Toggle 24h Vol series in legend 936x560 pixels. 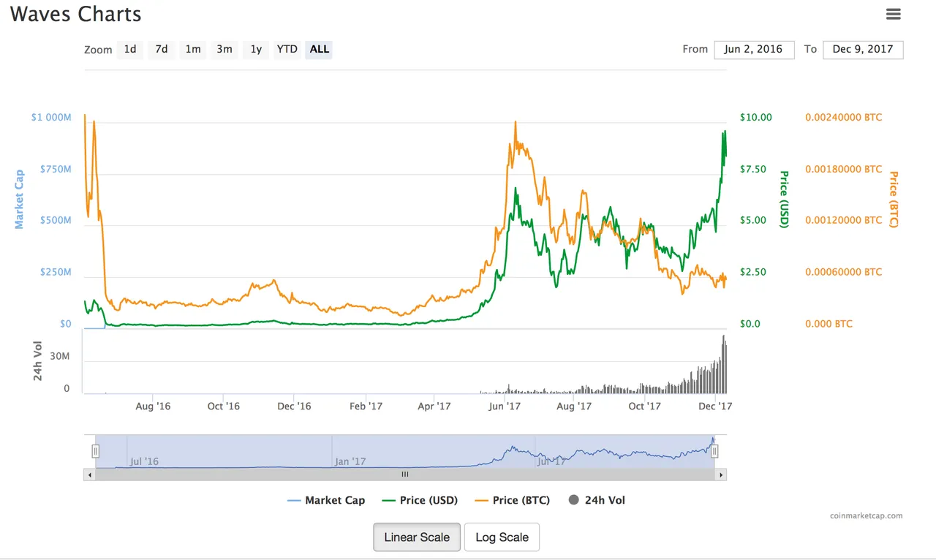[597, 500]
